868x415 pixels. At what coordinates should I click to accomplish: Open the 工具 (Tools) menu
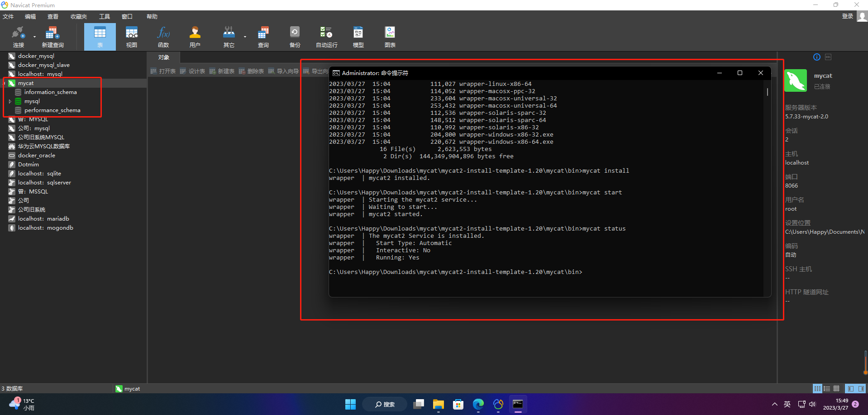pyautogui.click(x=105, y=17)
